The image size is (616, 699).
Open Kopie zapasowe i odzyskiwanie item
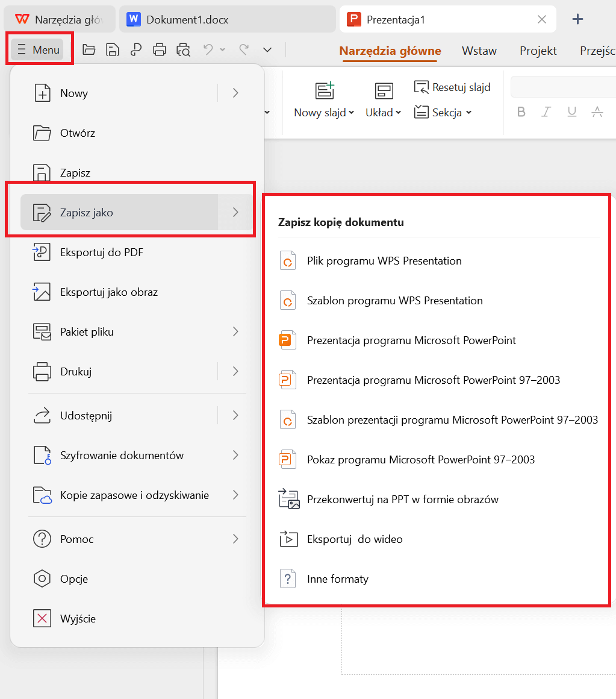[137, 495]
